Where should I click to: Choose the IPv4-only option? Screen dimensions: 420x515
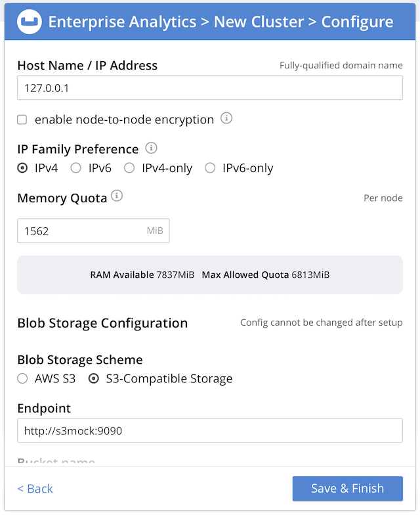pyautogui.click(x=129, y=168)
